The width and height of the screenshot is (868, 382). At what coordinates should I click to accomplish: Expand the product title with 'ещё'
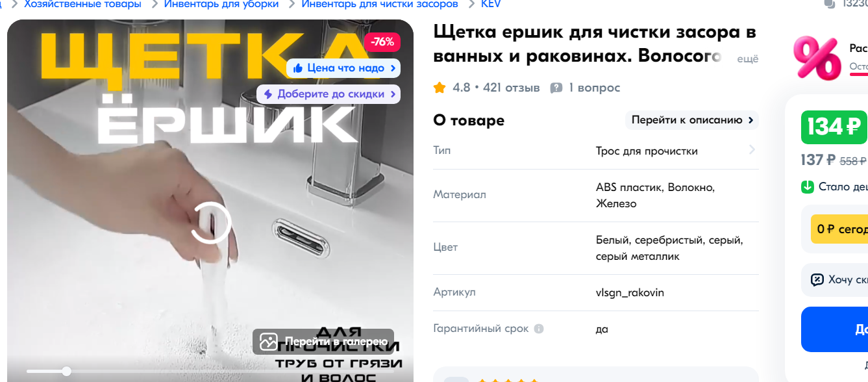point(748,58)
